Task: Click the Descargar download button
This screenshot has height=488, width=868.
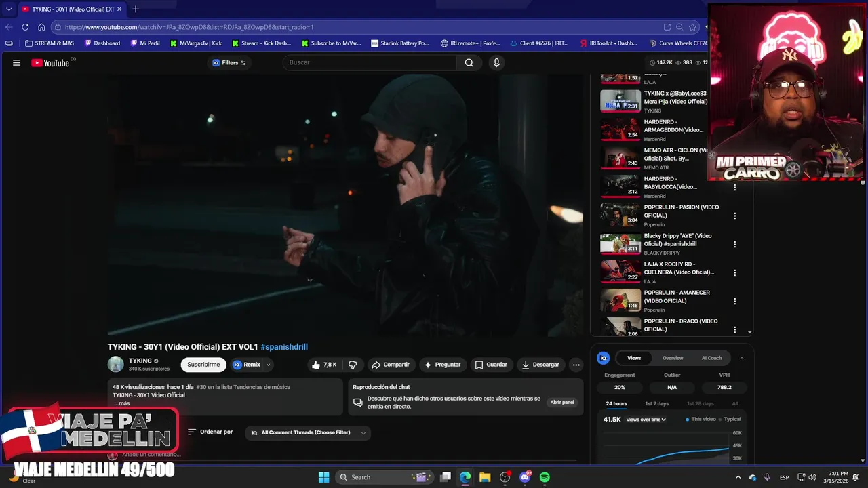Action: (540, 365)
